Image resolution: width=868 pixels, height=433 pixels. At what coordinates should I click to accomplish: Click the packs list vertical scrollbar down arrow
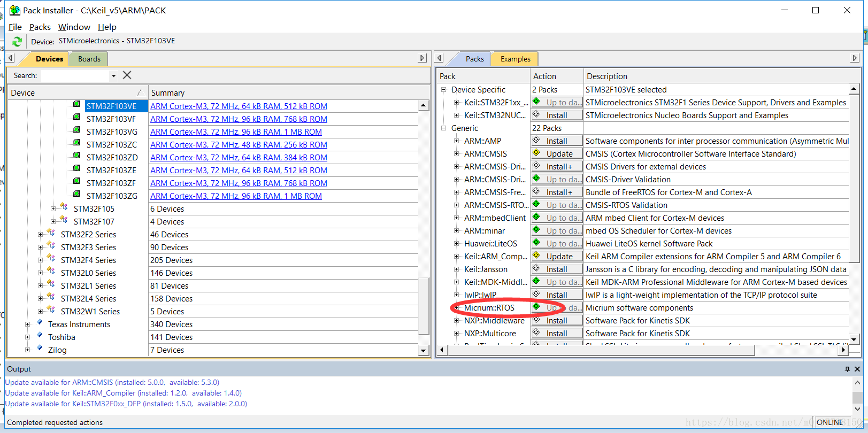point(854,339)
